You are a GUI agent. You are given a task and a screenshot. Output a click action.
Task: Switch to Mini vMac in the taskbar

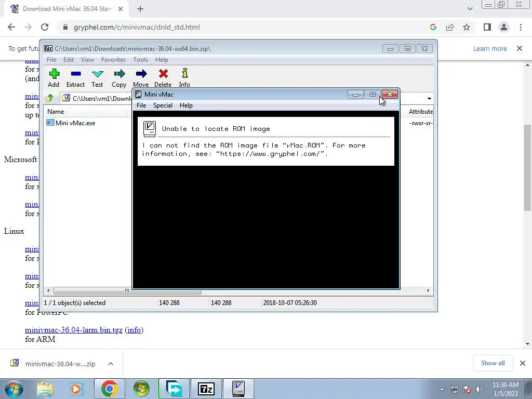click(238, 389)
